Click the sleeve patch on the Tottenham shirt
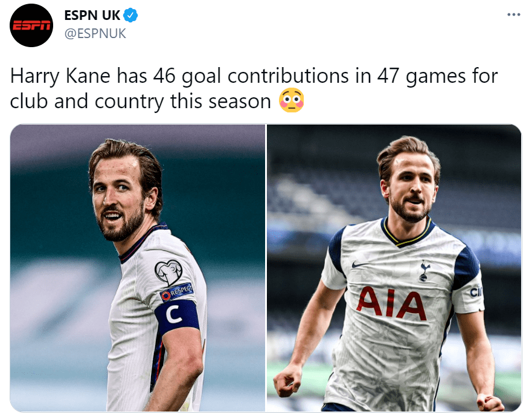Image resolution: width=532 pixels, height=420 pixels. (x=476, y=292)
